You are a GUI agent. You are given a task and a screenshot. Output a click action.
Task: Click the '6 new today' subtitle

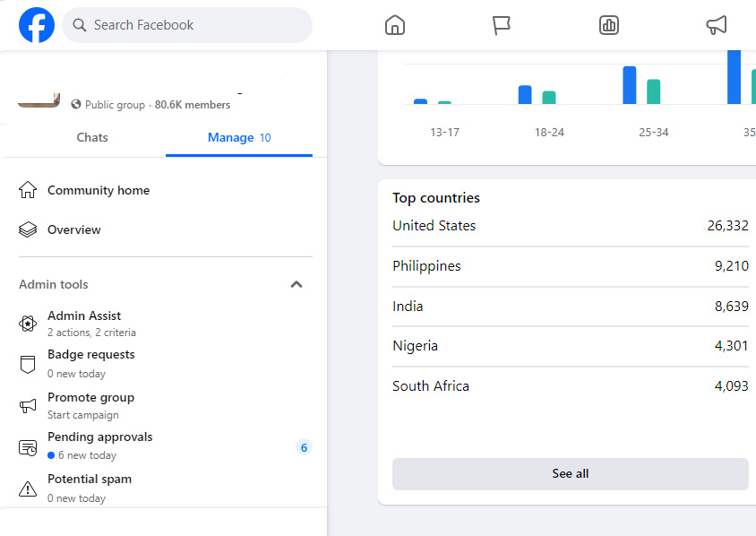click(x=87, y=455)
